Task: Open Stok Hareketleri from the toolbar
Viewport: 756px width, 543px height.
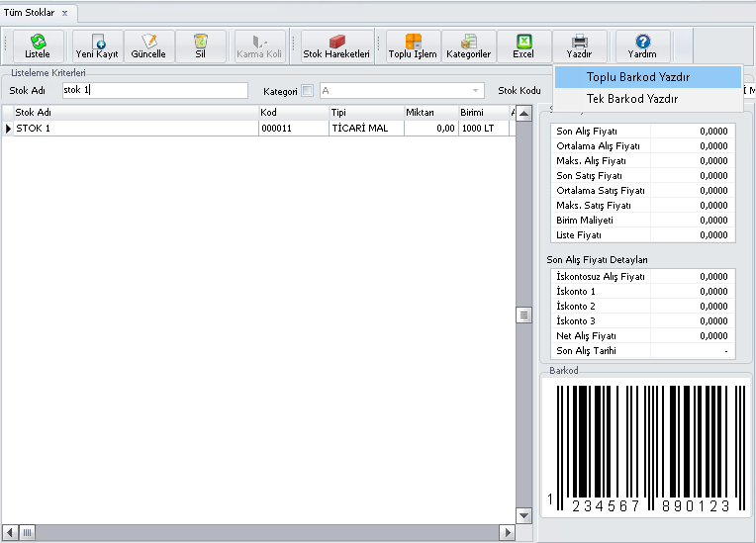Action: click(336, 45)
